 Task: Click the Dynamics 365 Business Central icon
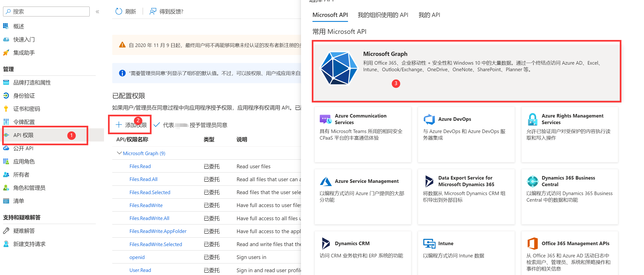pos(532,181)
